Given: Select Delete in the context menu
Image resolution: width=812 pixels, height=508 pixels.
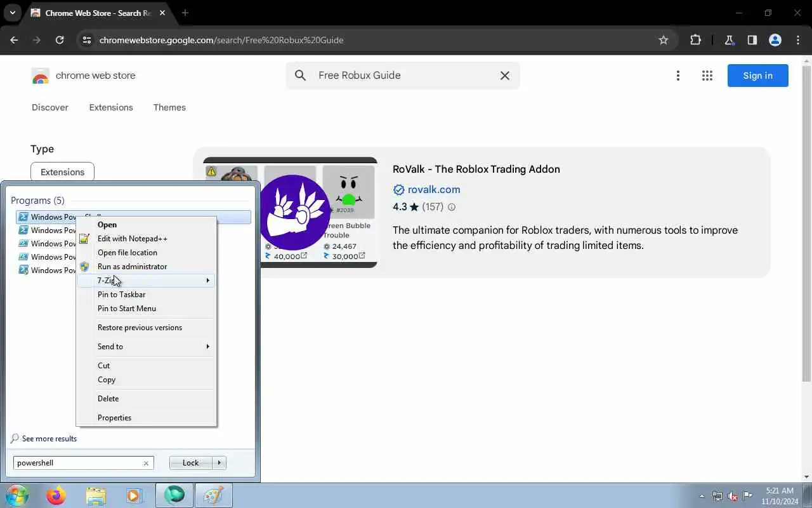Looking at the screenshot, I should [146, 399].
